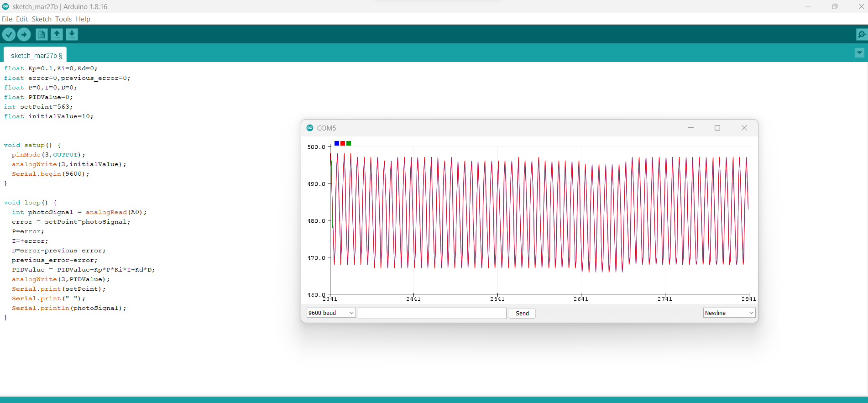The height and width of the screenshot is (403, 868).
Task: Select the sketch_mar27b tab
Action: 35,55
